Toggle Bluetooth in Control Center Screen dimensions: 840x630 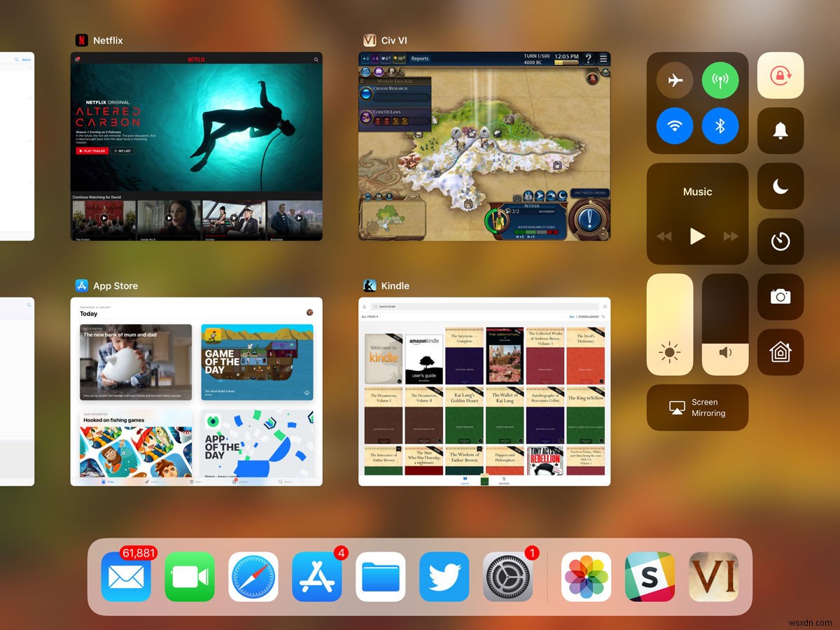click(x=721, y=126)
